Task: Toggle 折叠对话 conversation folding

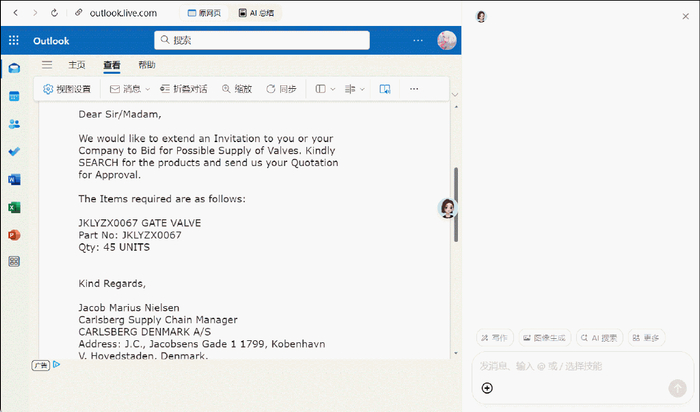Action: [183, 89]
